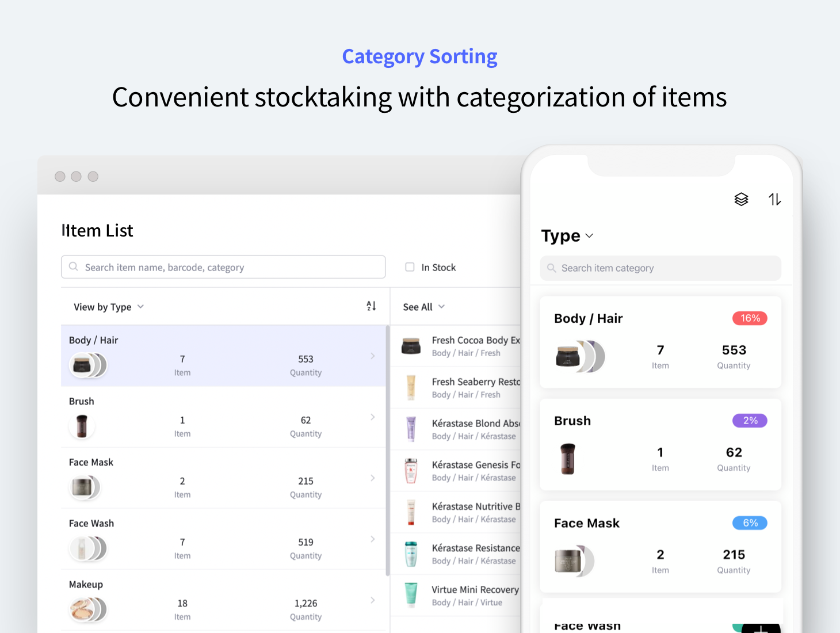This screenshot has width=840, height=633.
Task: Click the plus add button on the phone
Action: pos(761,628)
